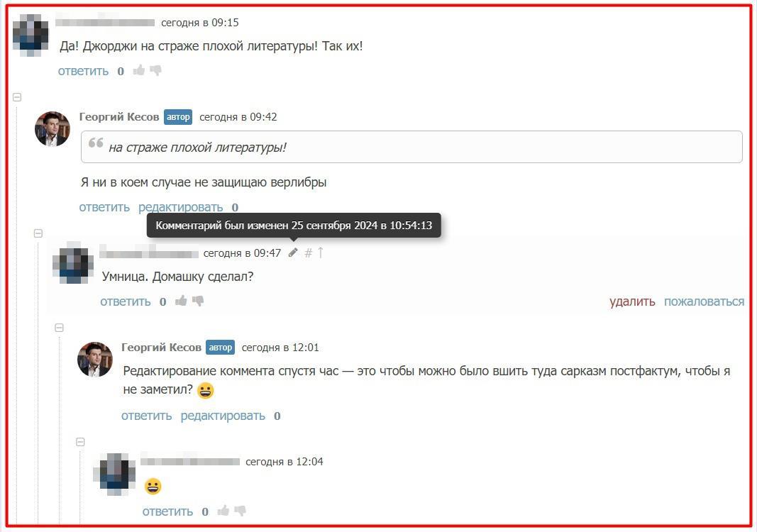757x532 pixels.
Task: Like the 09:15 comment with thumbs up
Action: pyautogui.click(x=139, y=70)
